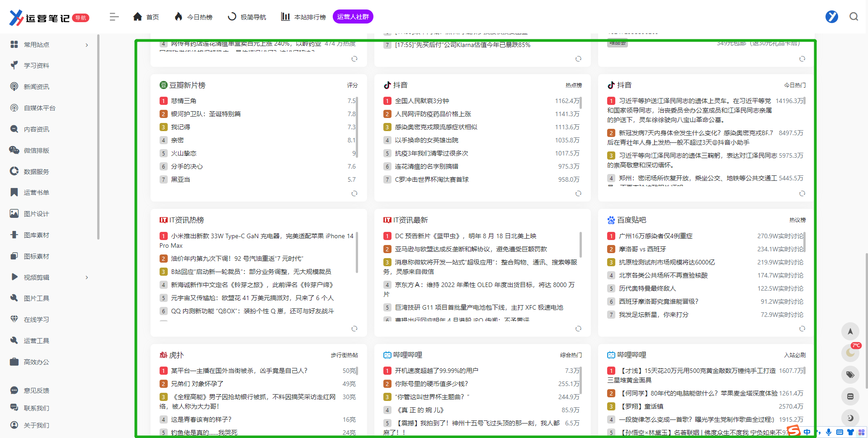Go to 首页 tab
The width and height of the screenshot is (868, 438).
[x=146, y=17]
